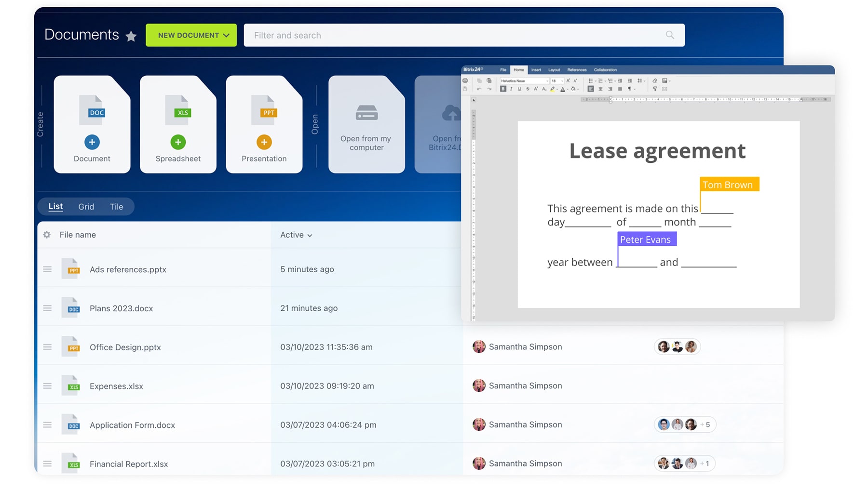Click the Office Design.pptx file icon

click(71, 346)
